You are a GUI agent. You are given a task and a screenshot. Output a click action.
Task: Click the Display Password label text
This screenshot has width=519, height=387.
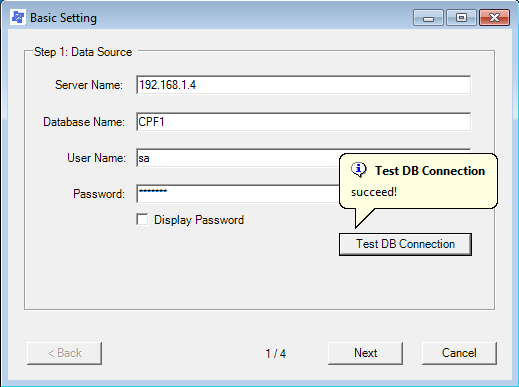(199, 220)
